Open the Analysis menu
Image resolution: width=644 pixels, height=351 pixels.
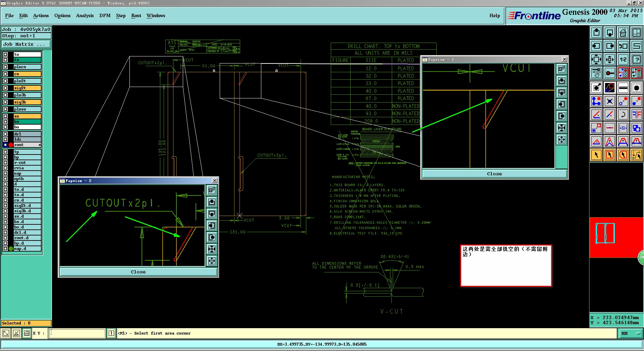click(x=85, y=15)
